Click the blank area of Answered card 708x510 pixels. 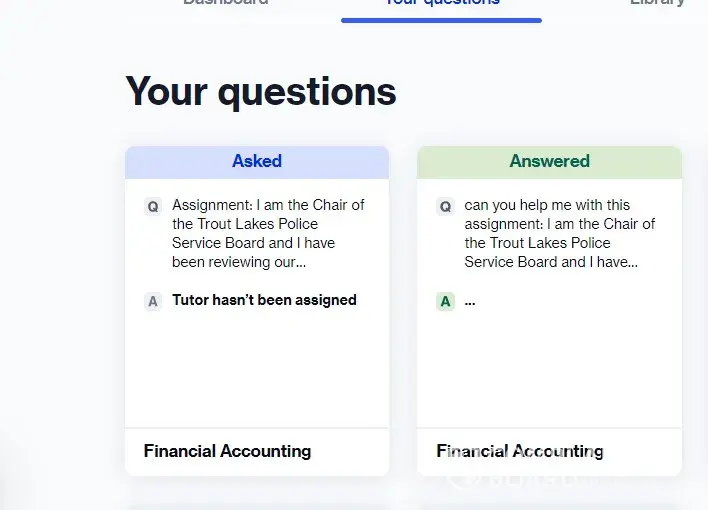tap(549, 370)
